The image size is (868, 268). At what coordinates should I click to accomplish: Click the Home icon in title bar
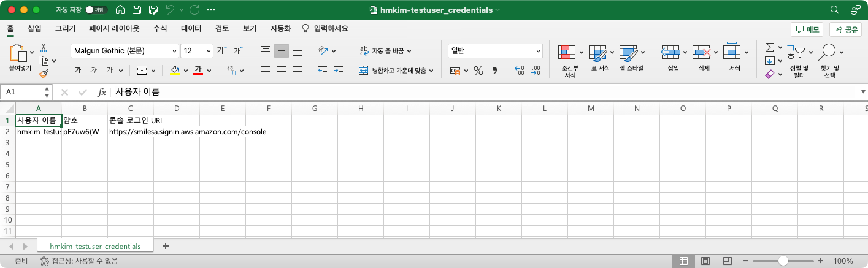pos(121,10)
